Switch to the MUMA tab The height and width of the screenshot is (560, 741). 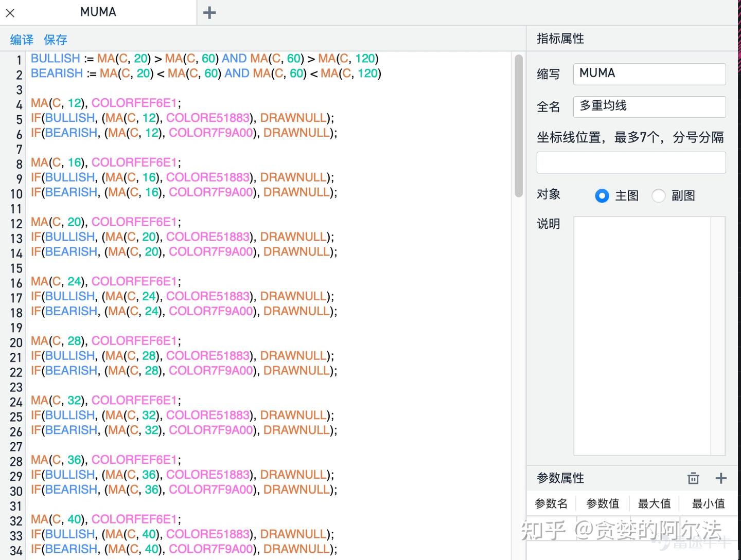pyautogui.click(x=98, y=12)
